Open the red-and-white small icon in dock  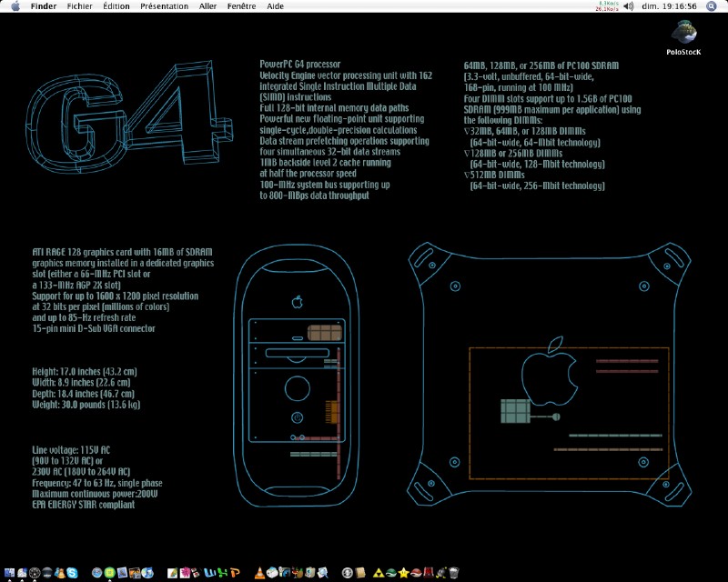click(197, 573)
